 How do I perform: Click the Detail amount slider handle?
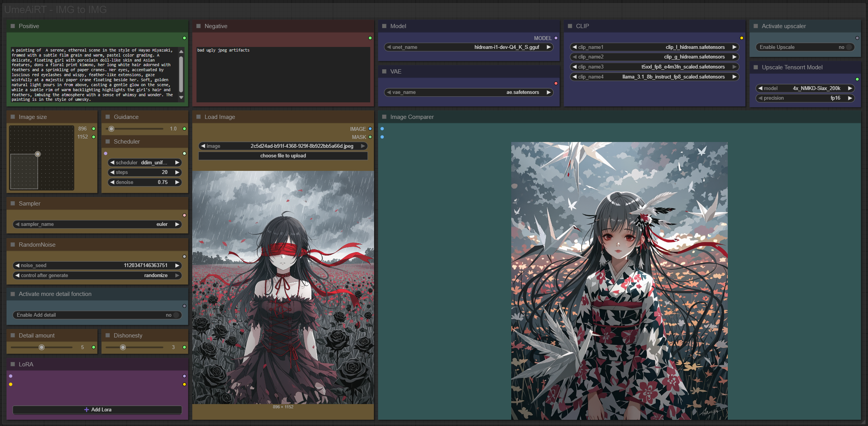42,347
